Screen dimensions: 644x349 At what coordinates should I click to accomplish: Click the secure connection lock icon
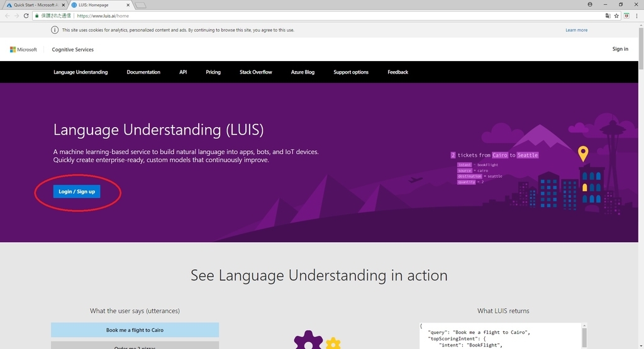37,16
